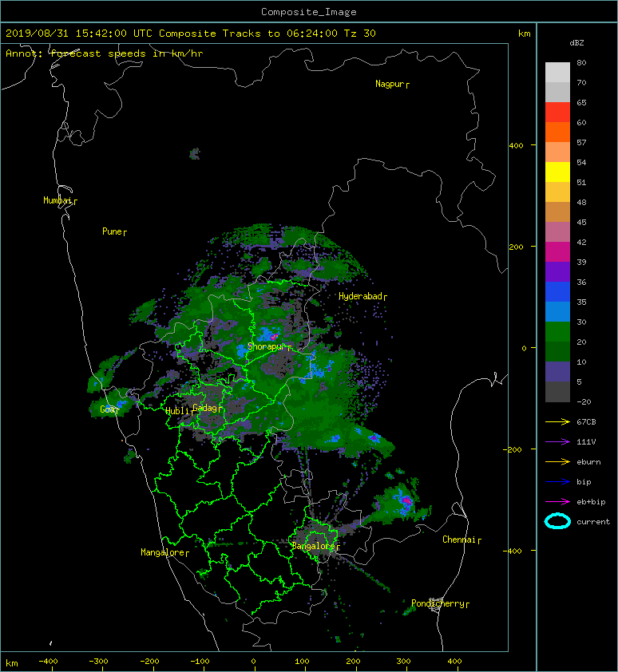This screenshot has height=672, width=618.
Task: Click the 400 km mark on the vertical axis
Action: click(x=517, y=146)
